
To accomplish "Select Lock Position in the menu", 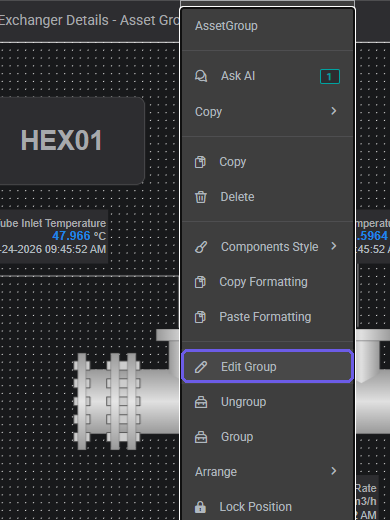I will [267, 507].
